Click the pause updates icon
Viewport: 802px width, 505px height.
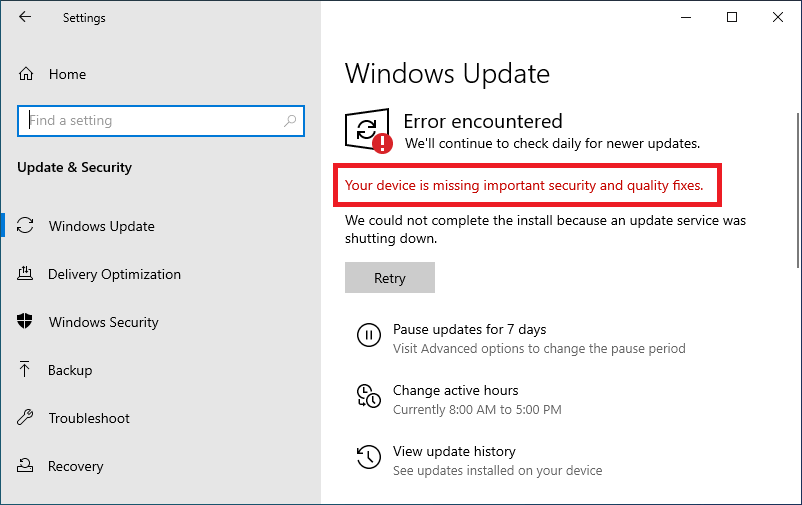click(368, 337)
